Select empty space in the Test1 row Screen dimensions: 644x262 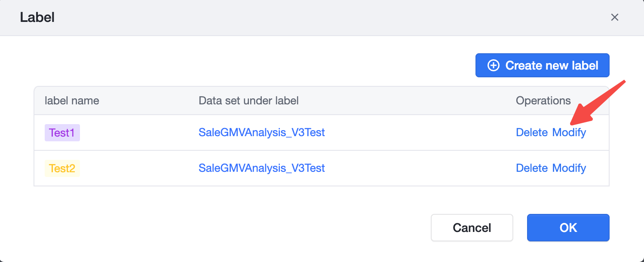[417, 133]
